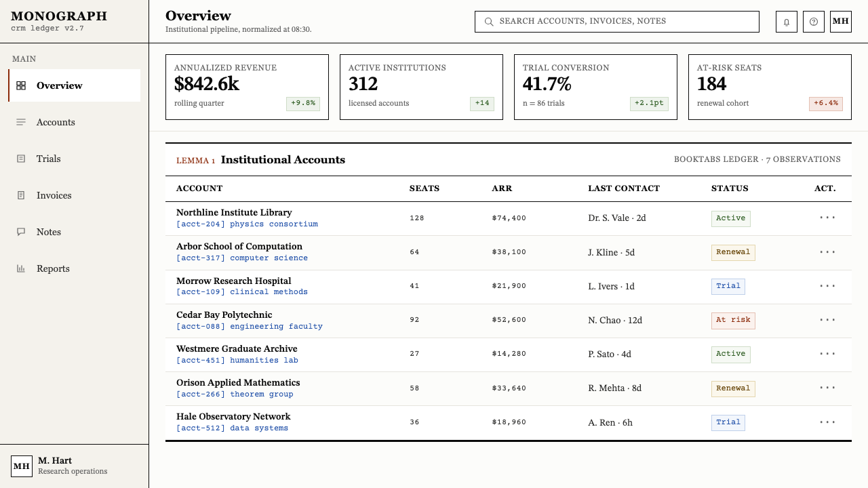Image resolution: width=868 pixels, height=488 pixels.
Task: Click the acct-451 humanities lab link
Action: coord(237,361)
